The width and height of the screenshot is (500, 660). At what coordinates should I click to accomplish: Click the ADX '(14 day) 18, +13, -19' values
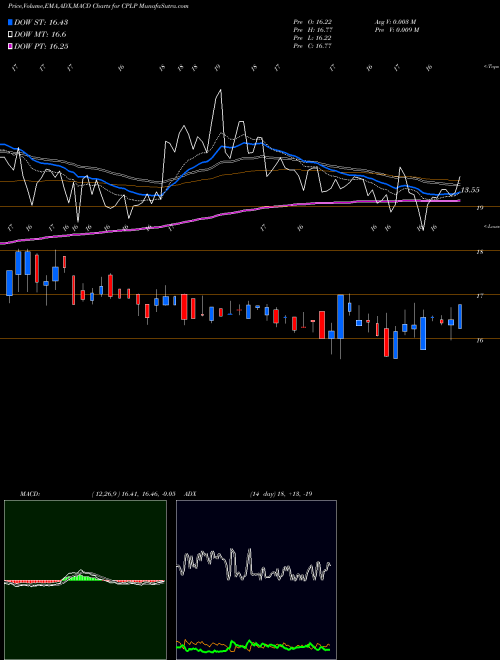[x=281, y=494]
